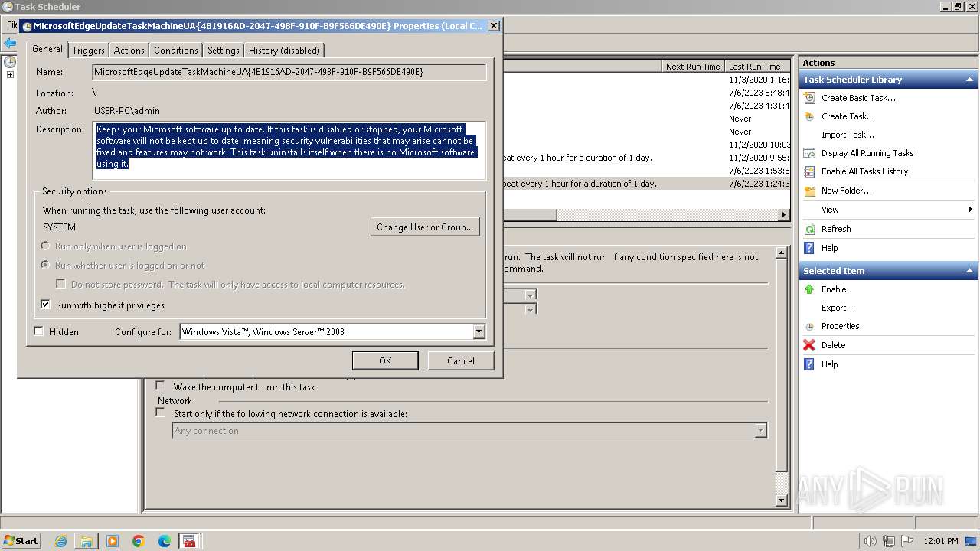980x551 pixels.
Task: Uncheck Run with highest privileges
Action: pyautogui.click(x=45, y=305)
